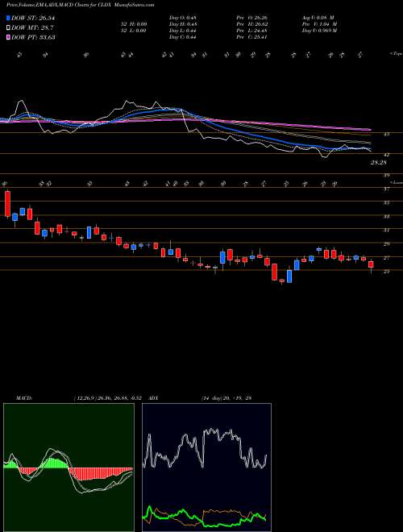
Task: Click the 28.28 price label on EMA chart
Action: pos(378,163)
